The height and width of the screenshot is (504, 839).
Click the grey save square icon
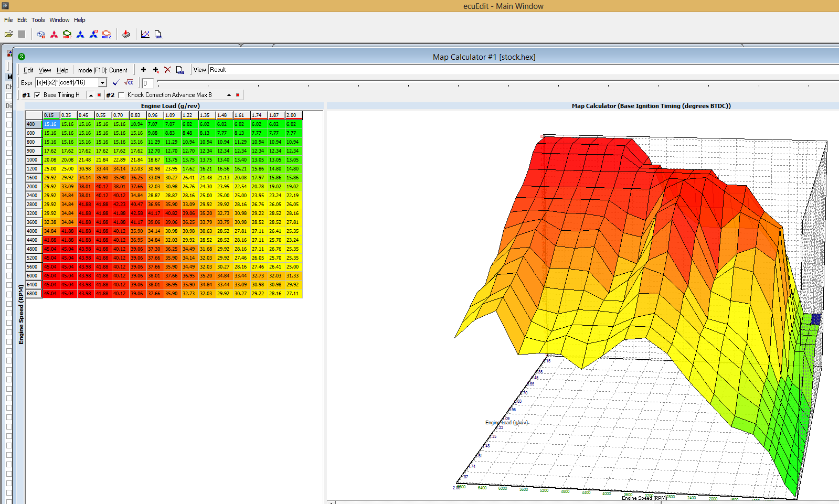point(22,34)
